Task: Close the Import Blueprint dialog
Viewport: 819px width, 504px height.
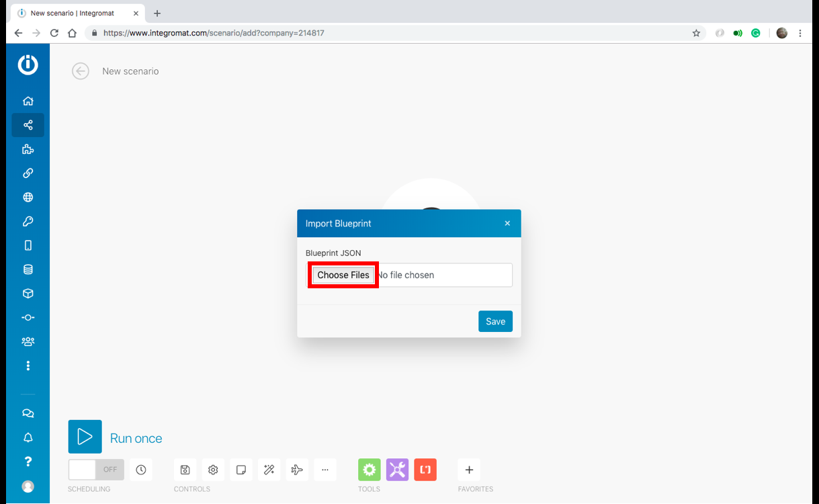Action: [x=507, y=223]
